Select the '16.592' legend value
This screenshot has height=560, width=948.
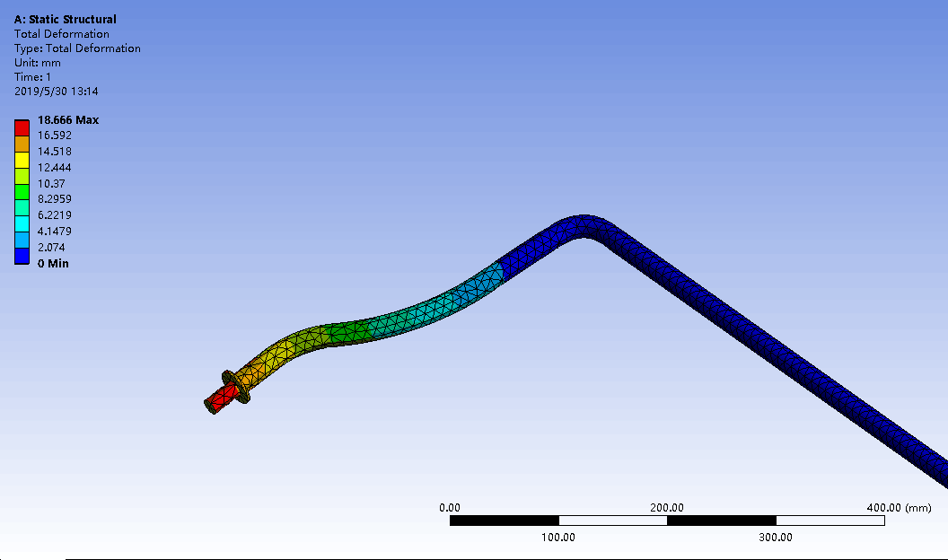point(55,136)
